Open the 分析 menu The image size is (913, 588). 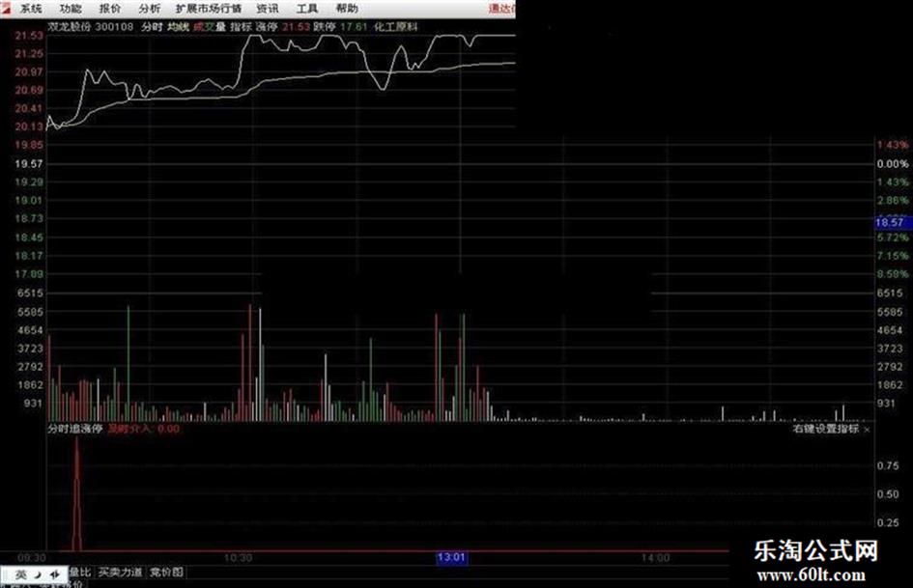pos(150,9)
